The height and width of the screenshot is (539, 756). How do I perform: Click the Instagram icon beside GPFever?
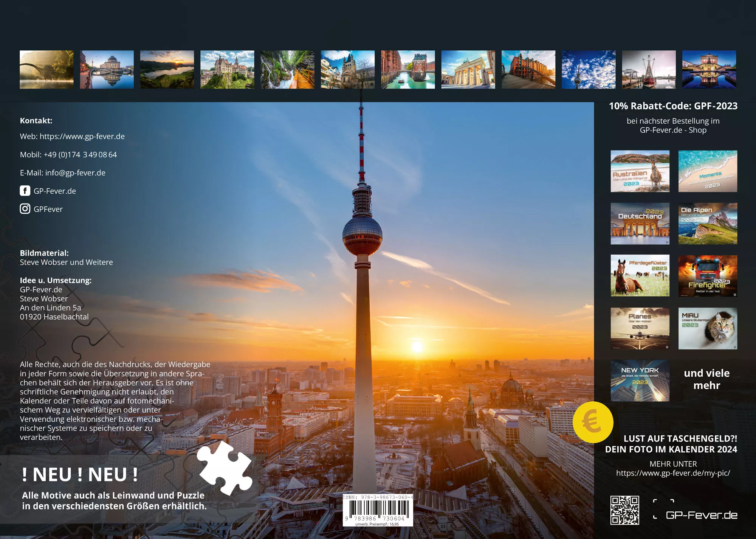[25, 209]
